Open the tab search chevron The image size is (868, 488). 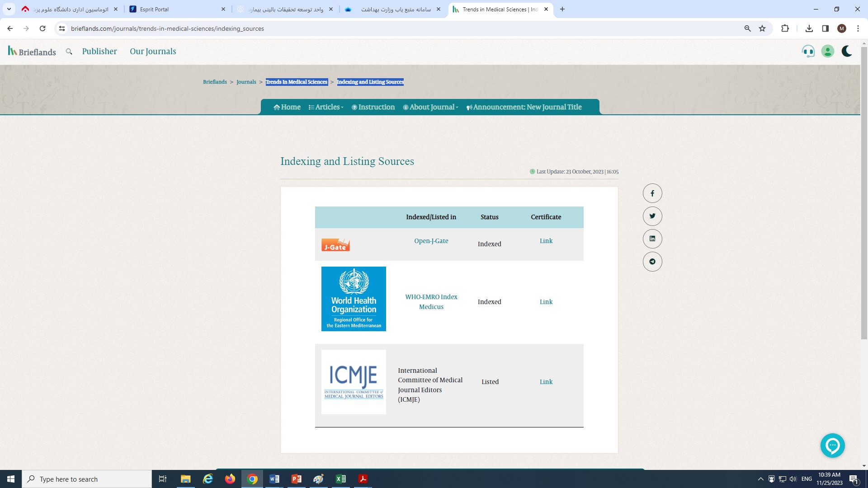pyautogui.click(x=9, y=9)
